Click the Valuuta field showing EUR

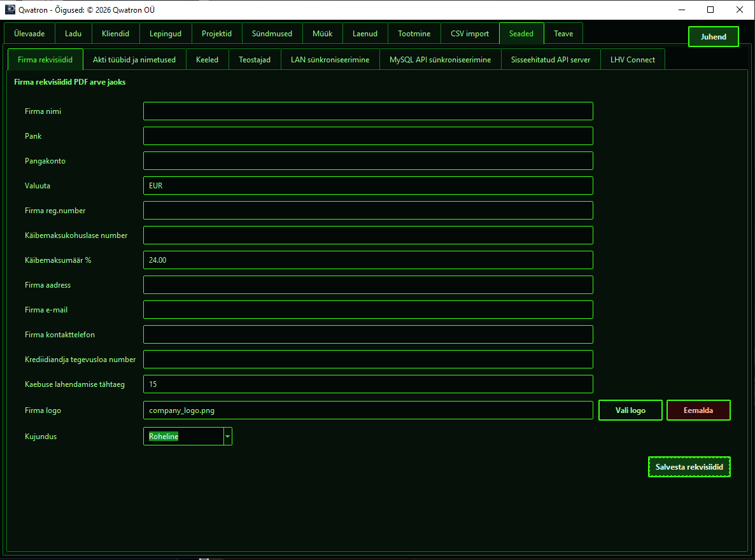368,185
